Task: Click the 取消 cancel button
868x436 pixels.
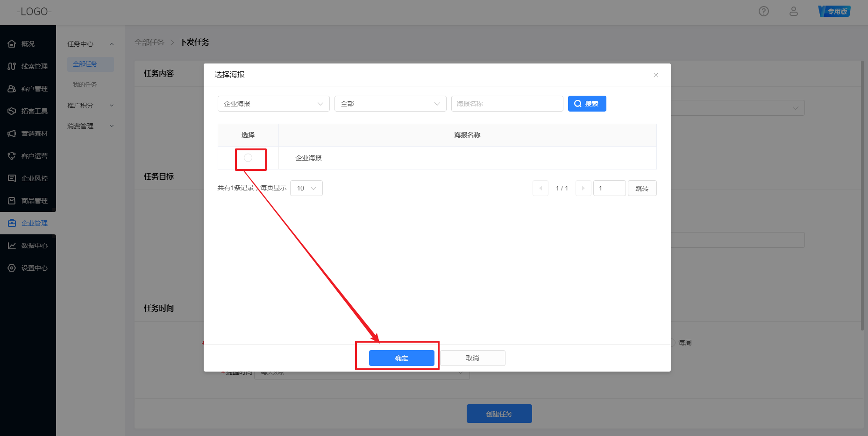Action: (x=472, y=358)
